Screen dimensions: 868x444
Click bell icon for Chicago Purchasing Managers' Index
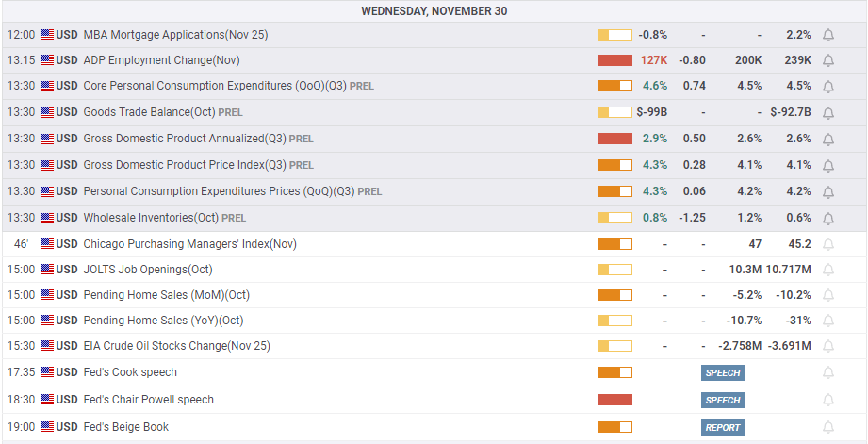(x=828, y=244)
